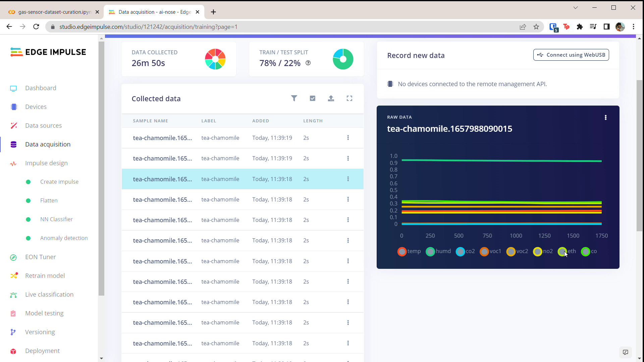Click the train/test split help icon
This screenshot has width=644, height=362.
click(308, 63)
